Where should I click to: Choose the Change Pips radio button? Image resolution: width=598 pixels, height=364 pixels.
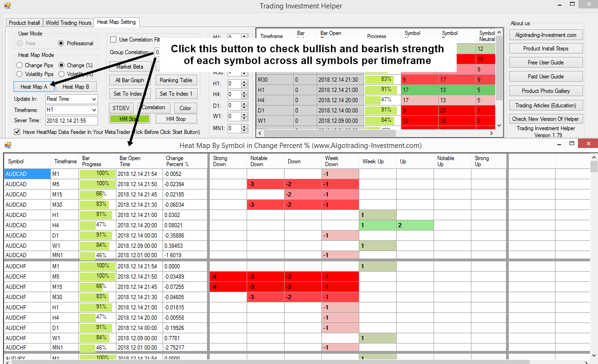(x=20, y=65)
